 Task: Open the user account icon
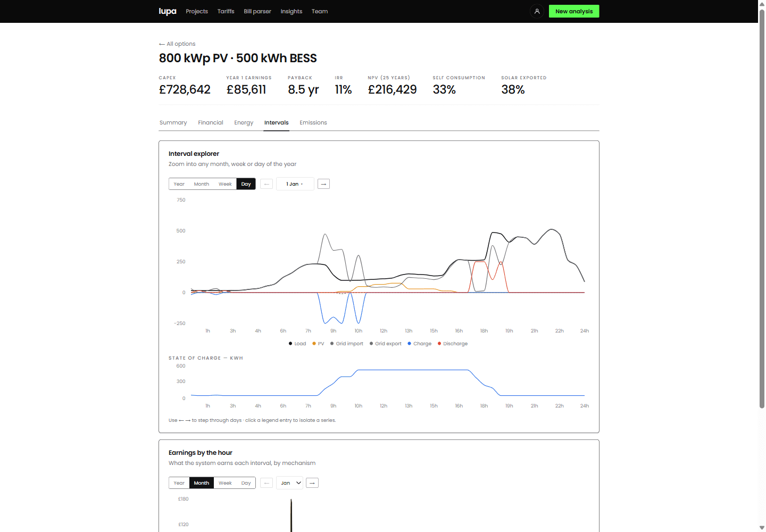[537, 11]
